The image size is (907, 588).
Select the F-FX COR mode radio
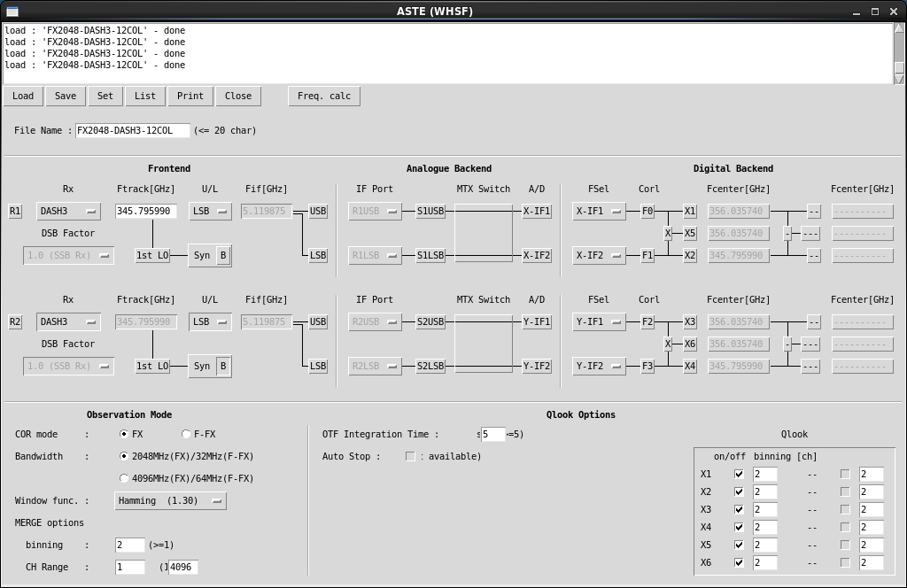(186, 434)
